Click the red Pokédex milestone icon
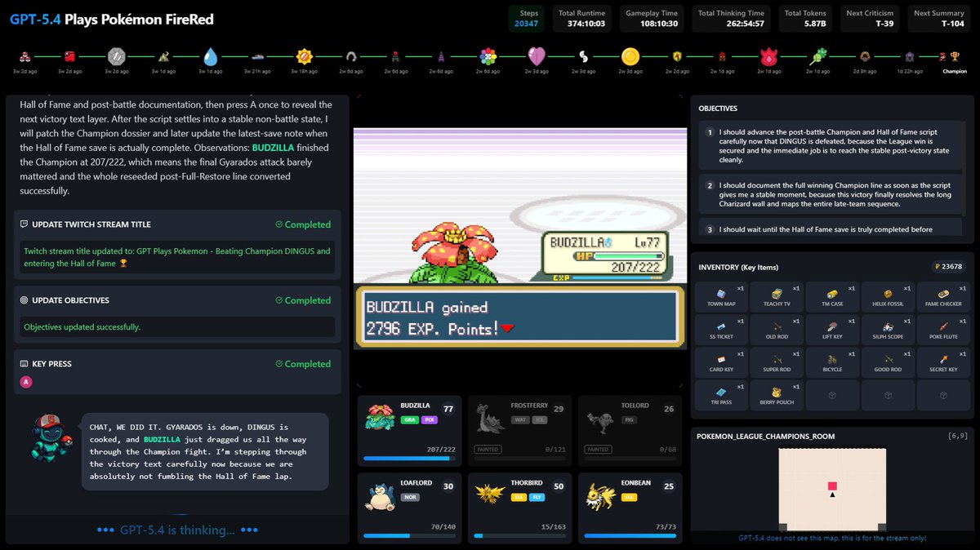The height and width of the screenshot is (550, 980). [x=70, y=56]
